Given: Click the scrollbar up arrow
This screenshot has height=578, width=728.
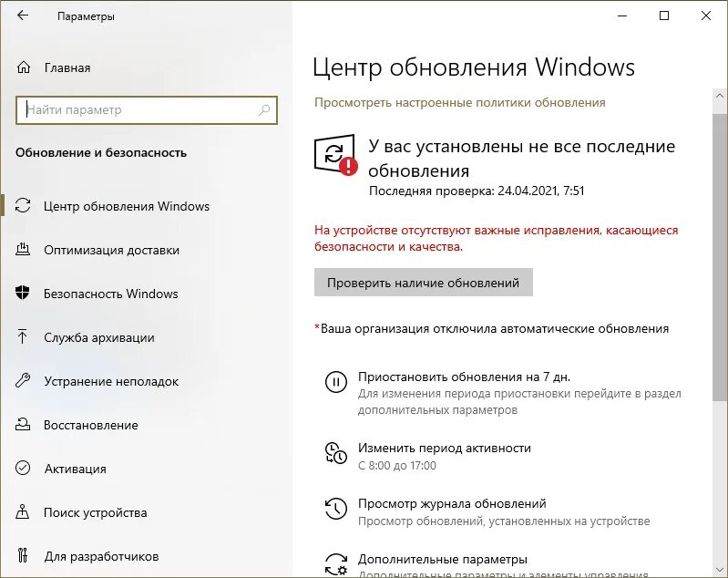Looking at the screenshot, I should (x=720, y=96).
